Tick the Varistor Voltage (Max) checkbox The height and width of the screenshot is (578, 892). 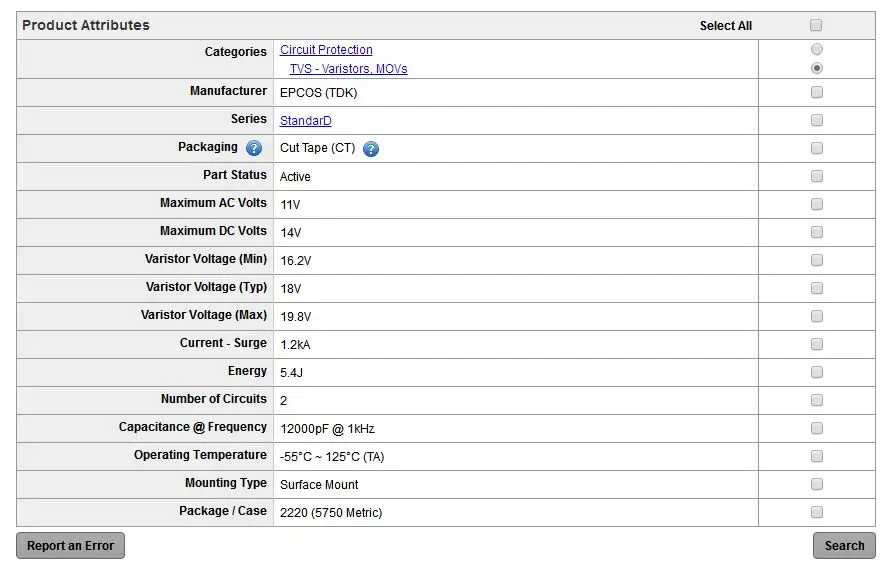[x=817, y=316]
